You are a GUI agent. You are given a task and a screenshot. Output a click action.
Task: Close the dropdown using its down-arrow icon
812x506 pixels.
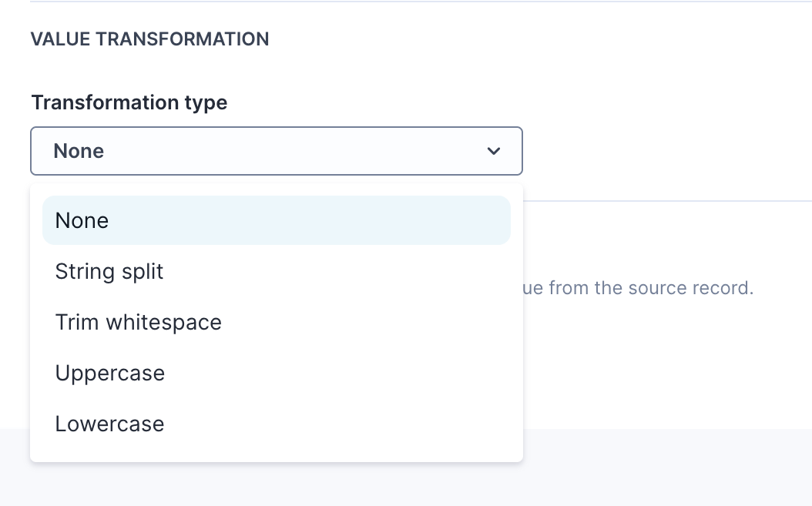[x=494, y=151]
